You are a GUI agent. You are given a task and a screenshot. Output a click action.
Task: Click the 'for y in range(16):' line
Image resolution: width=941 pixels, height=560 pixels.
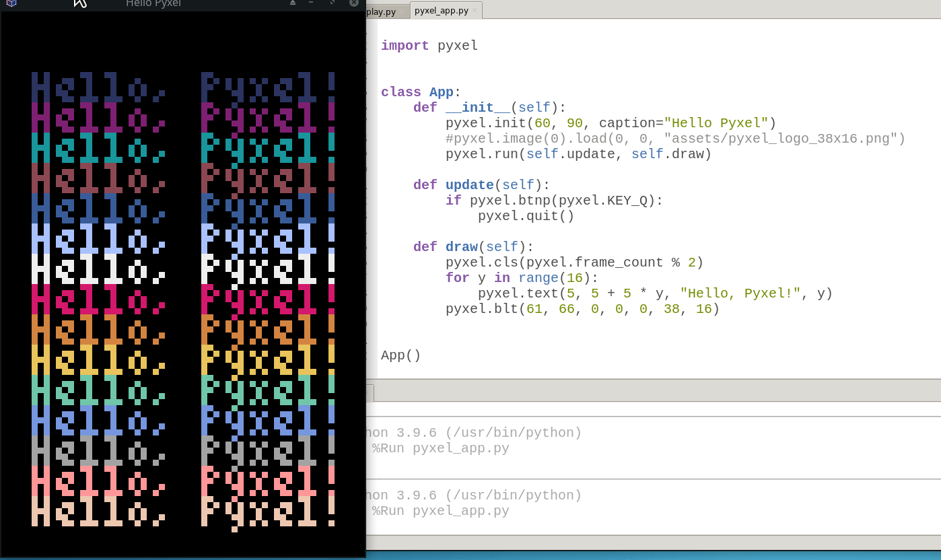522,278
